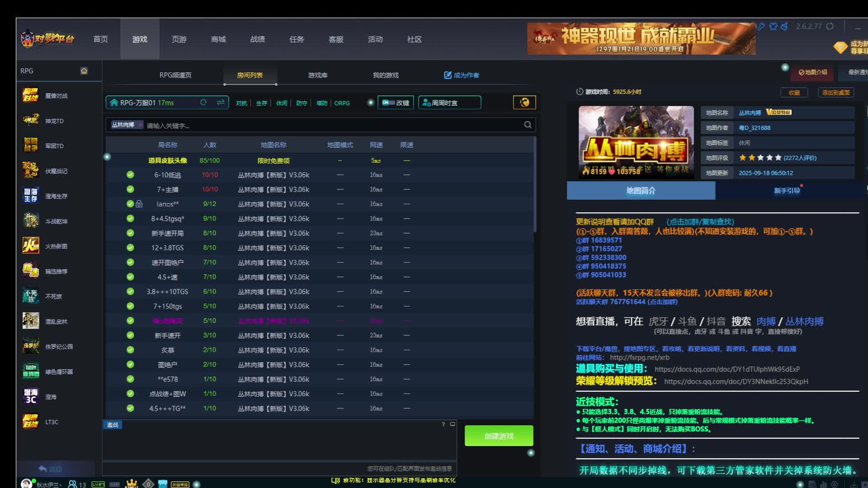Click the yellow-bordered globe icon button
The width and height of the screenshot is (868, 488).
524,103
